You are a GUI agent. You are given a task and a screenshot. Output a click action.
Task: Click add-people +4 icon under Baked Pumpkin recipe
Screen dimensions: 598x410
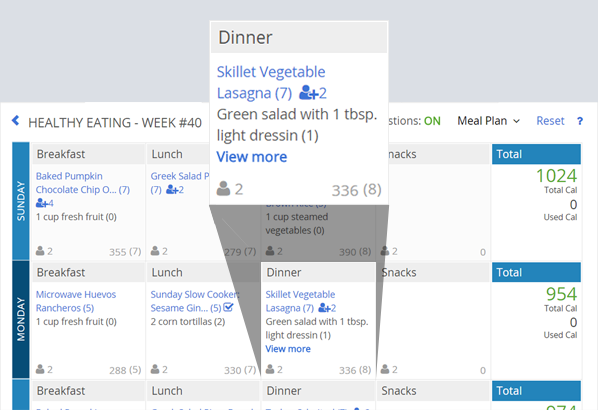tap(45, 203)
